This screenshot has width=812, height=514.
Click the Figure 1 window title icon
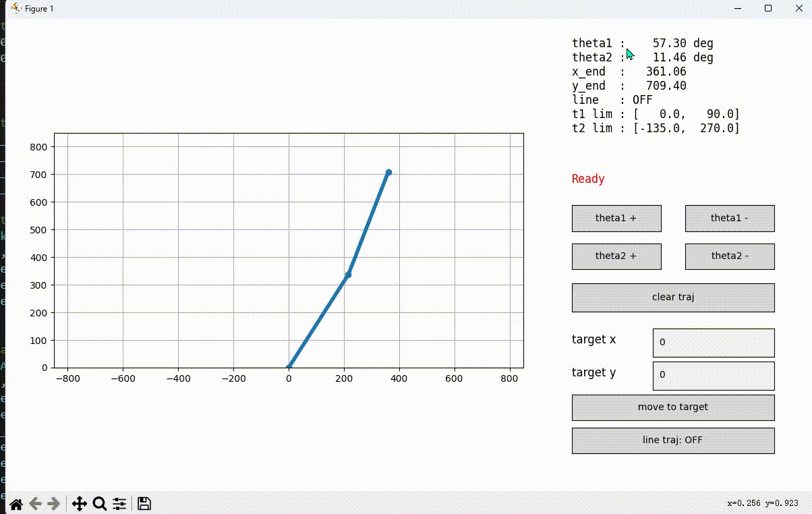coord(16,8)
